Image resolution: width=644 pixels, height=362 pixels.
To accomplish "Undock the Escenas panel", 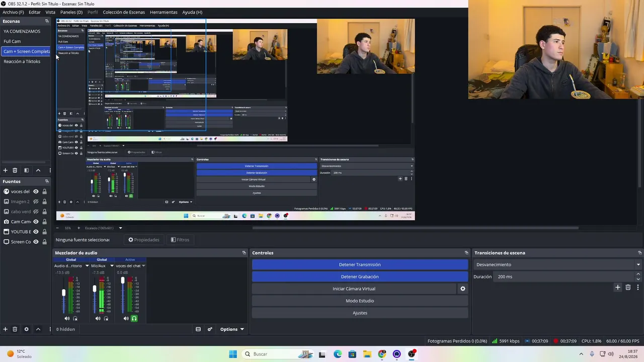I will (47, 21).
